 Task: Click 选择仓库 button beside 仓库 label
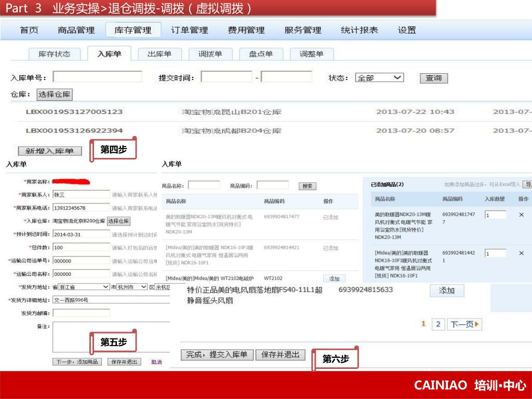pyautogui.click(x=54, y=95)
